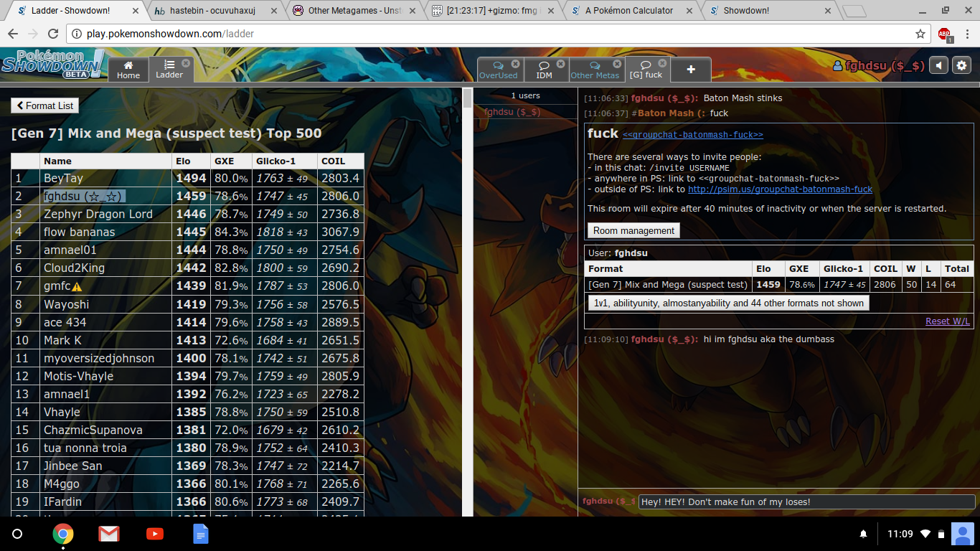Click the COIL column header in the ladder
Image resolution: width=980 pixels, height=551 pixels.
(341, 161)
